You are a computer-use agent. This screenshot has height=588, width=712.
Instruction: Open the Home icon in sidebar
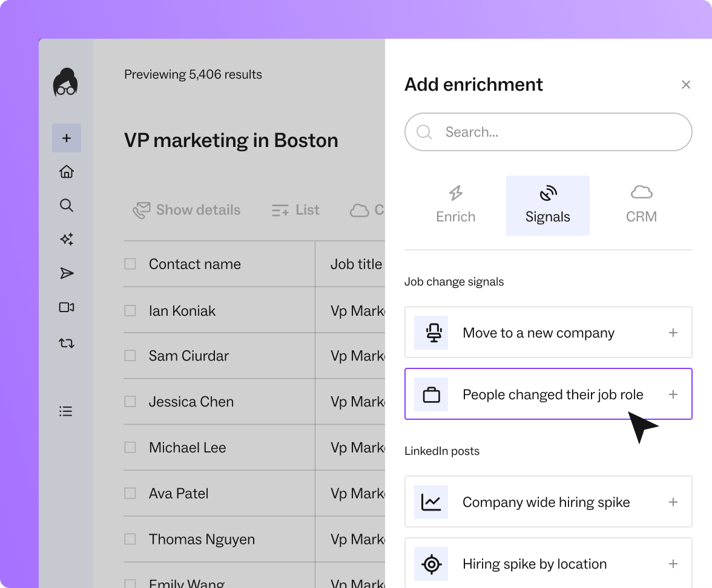pyautogui.click(x=67, y=172)
